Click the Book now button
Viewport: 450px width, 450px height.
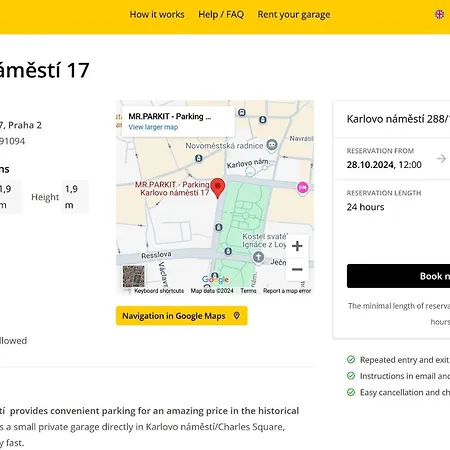click(x=398, y=276)
